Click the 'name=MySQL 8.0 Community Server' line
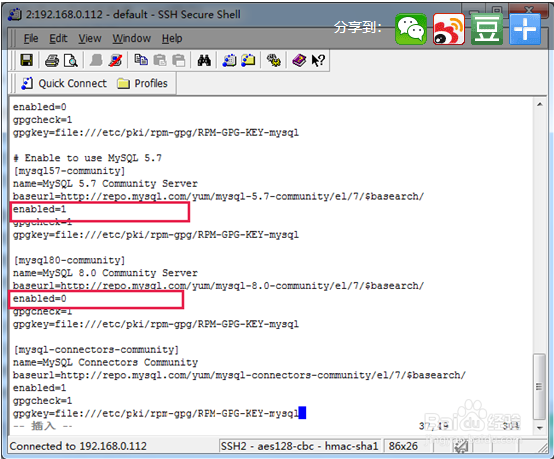This screenshot has width=554, height=459. point(105,273)
